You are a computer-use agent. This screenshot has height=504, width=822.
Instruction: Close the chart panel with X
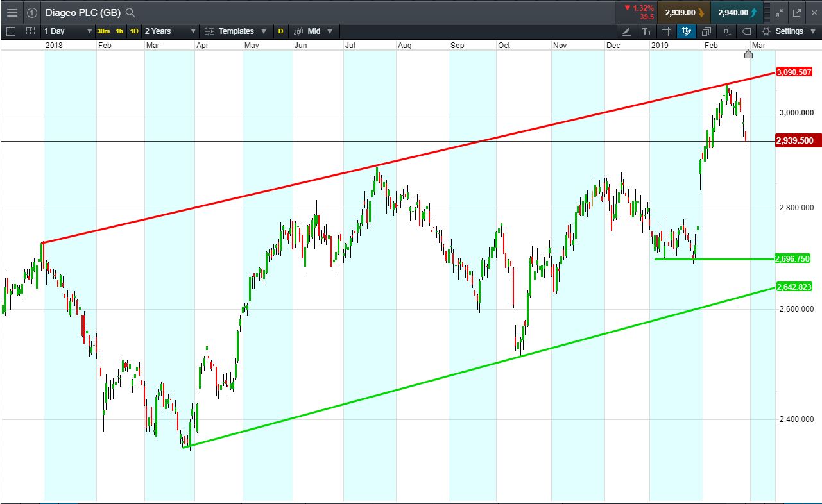(813, 12)
